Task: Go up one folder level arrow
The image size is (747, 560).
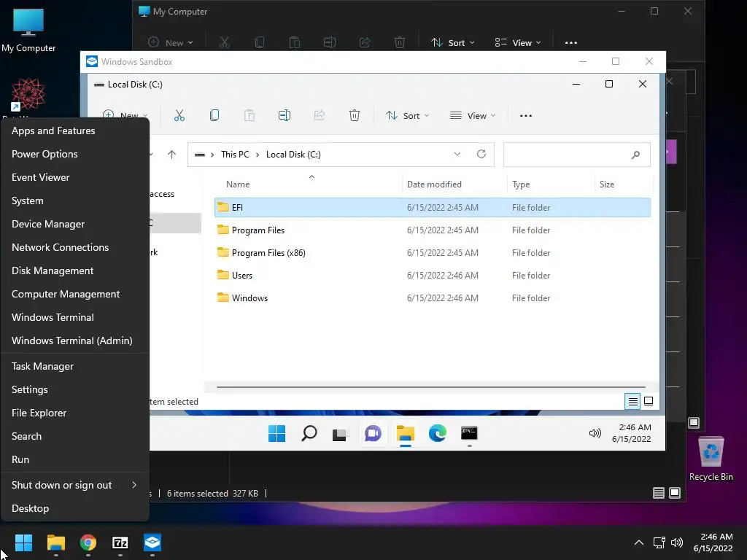Action: (x=172, y=155)
